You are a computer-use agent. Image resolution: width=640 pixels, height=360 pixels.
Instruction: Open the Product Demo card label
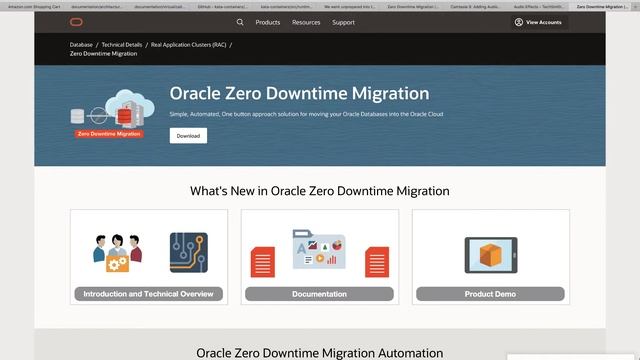tap(490, 294)
